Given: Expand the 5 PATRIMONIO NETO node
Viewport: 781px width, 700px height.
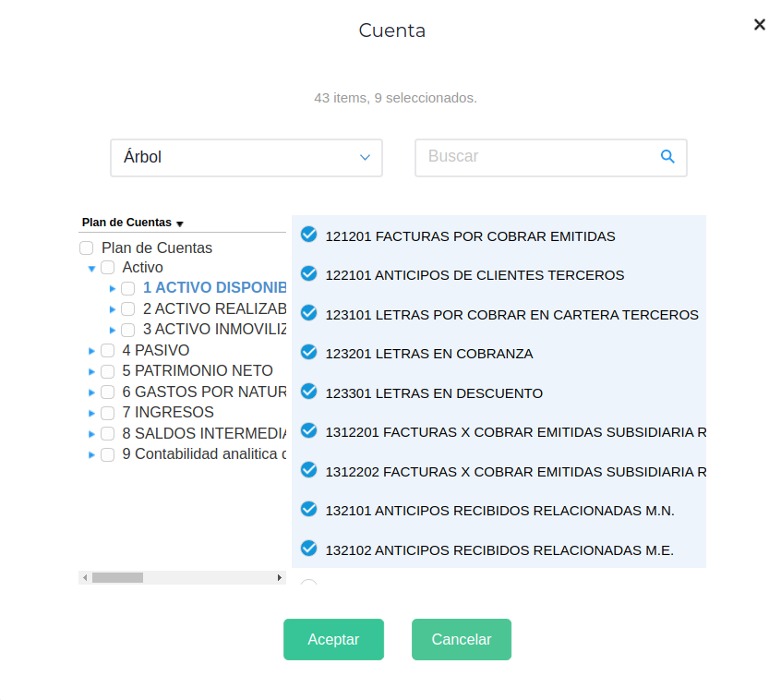Looking at the screenshot, I should 91,372.
